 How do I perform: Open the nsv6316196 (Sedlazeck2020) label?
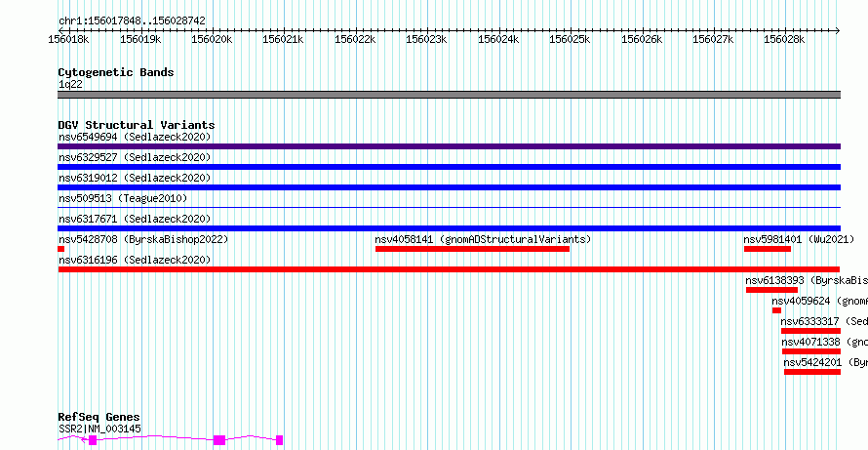click(x=135, y=260)
